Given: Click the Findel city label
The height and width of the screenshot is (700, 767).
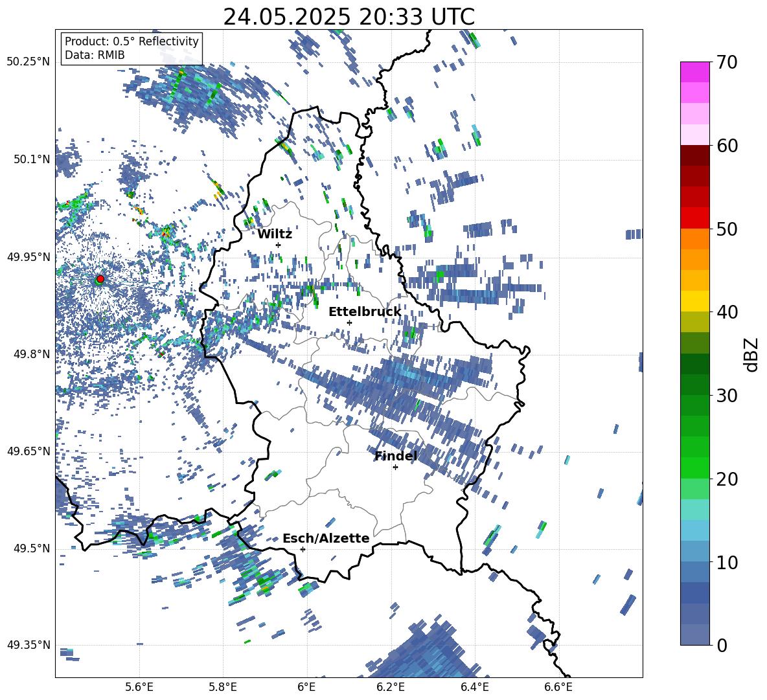Looking at the screenshot, I should click(x=396, y=456).
